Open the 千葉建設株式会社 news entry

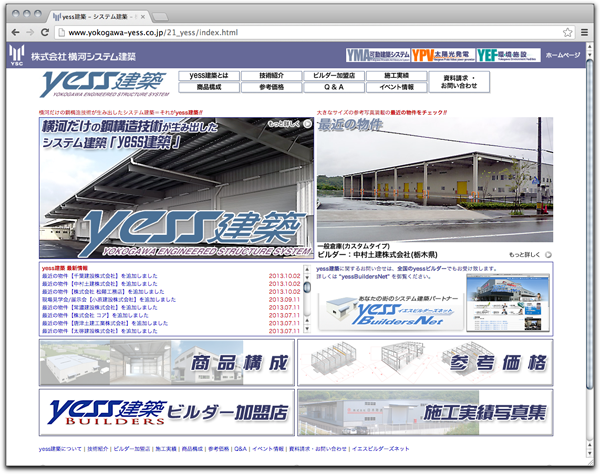click(99, 276)
